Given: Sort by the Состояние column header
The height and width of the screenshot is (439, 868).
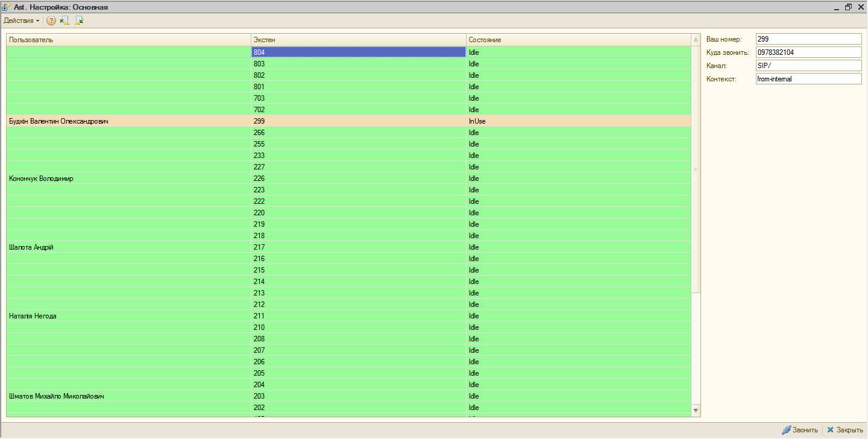Looking at the screenshot, I should (x=579, y=40).
